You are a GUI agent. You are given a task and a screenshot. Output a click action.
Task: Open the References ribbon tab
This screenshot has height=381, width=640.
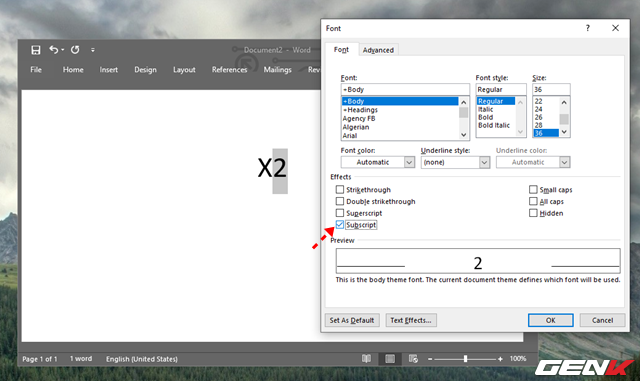229,70
